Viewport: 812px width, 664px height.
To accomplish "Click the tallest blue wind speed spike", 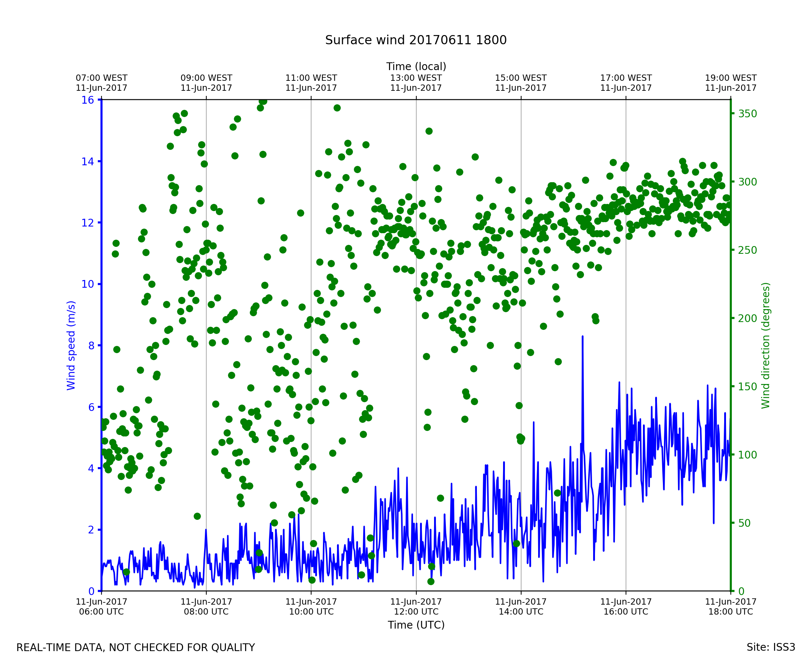I will (582, 338).
